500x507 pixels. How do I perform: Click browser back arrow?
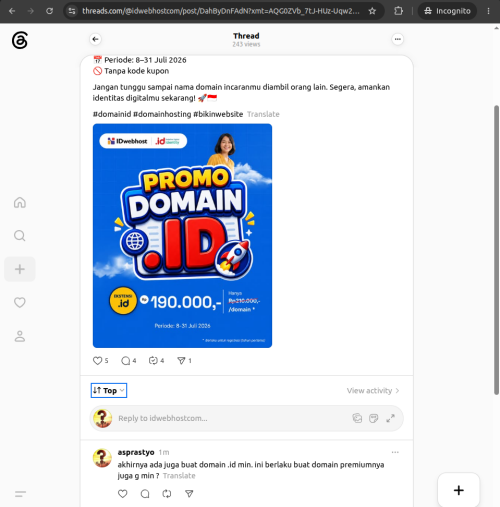[x=12, y=11]
